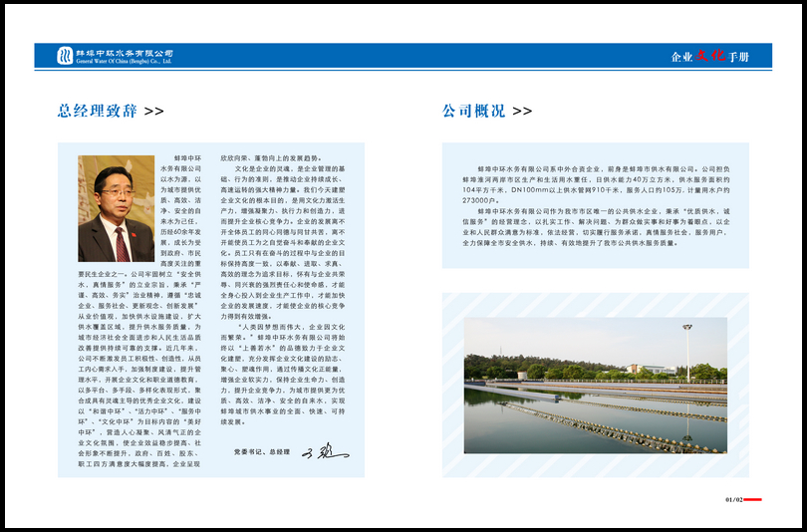Click the 总经理致辞 section heading
Image resolution: width=807 pixels, height=532 pixels.
pos(98,111)
